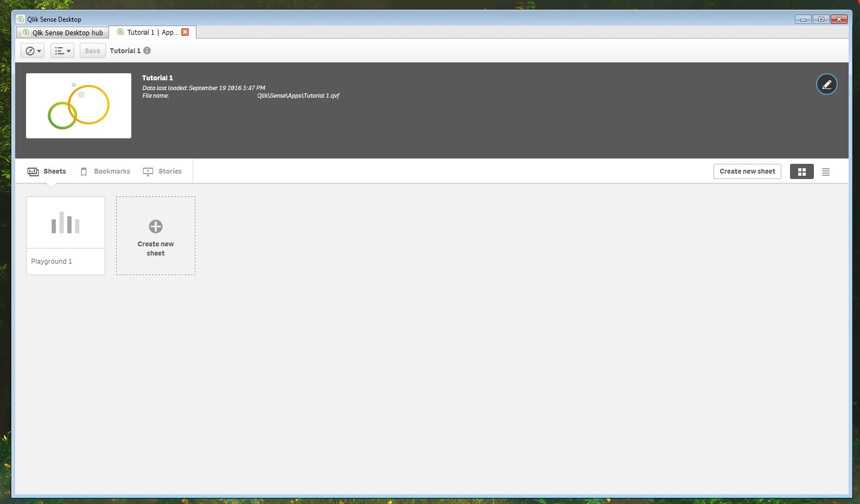Click the Playground 1 sheet title text
This screenshot has height=504, width=860.
coord(52,261)
